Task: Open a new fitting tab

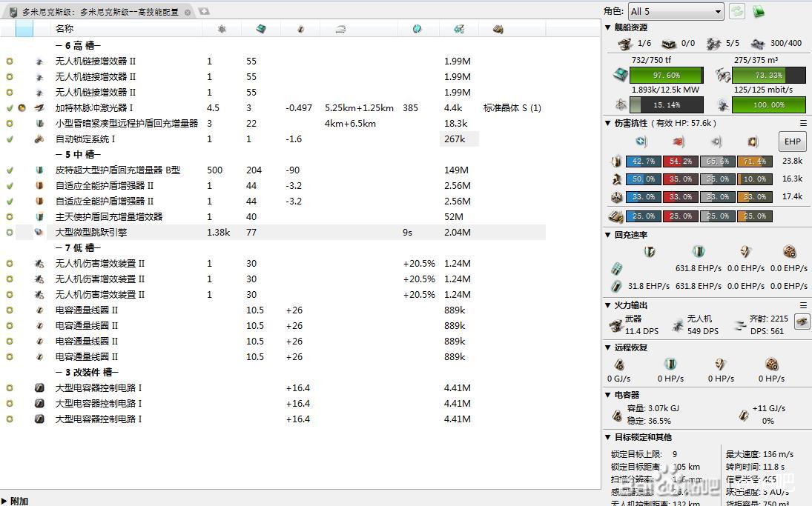Action: pyautogui.click(x=204, y=11)
